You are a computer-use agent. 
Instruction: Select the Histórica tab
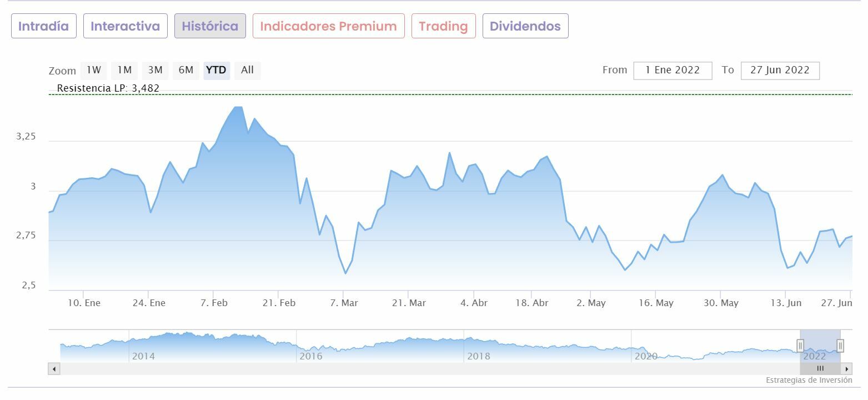pos(210,26)
